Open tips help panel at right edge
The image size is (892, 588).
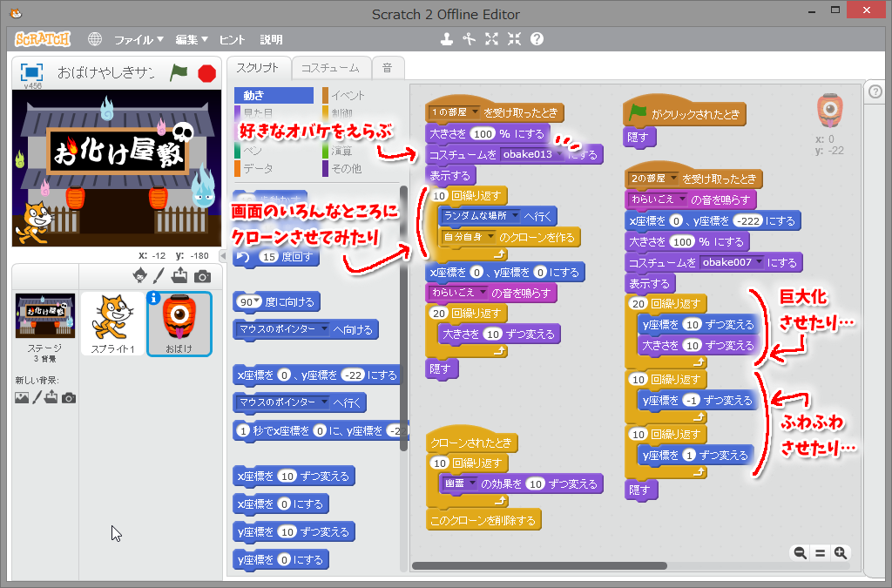click(x=875, y=91)
